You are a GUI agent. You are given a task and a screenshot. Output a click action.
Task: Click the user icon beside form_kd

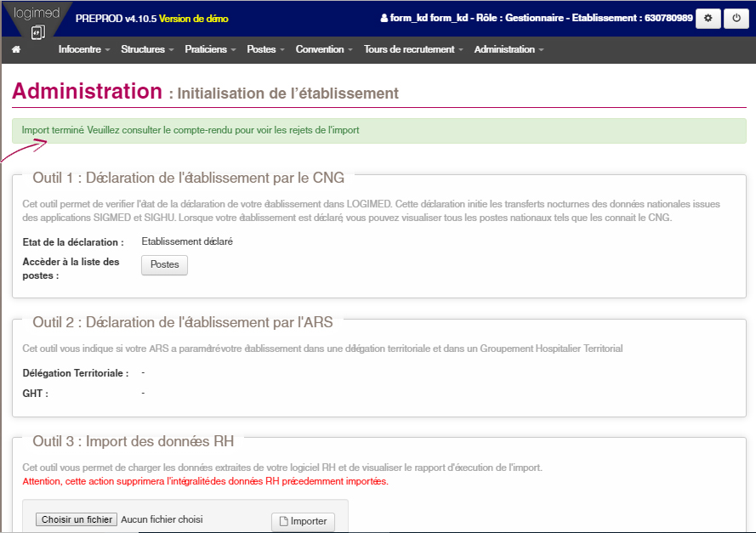click(x=384, y=19)
